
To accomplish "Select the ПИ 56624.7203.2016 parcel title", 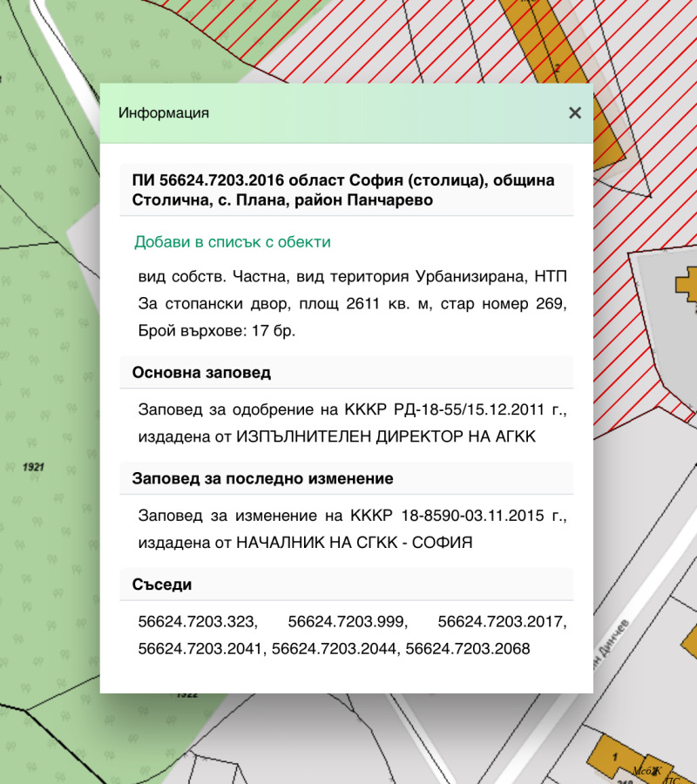I will click(x=343, y=190).
